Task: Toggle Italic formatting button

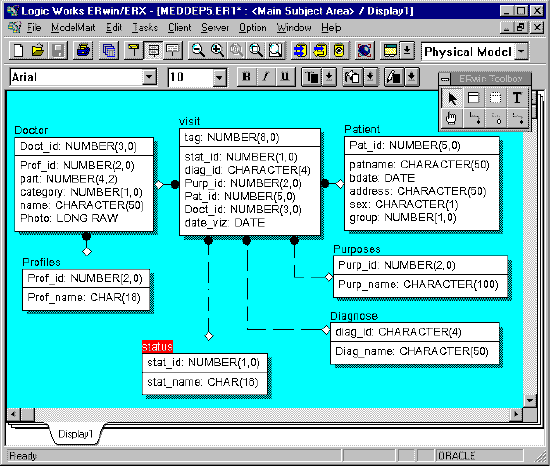Action: pos(266,76)
